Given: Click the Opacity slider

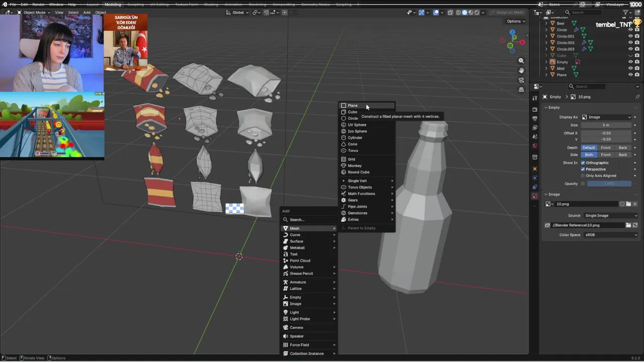Looking at the screenshot, I should [x=609, y=184].
